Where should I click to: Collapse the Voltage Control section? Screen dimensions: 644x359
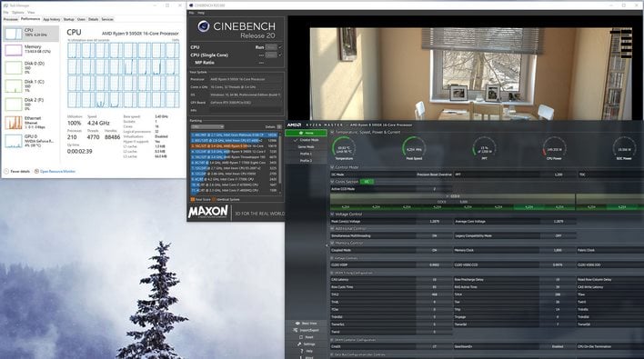click(332, 214)
